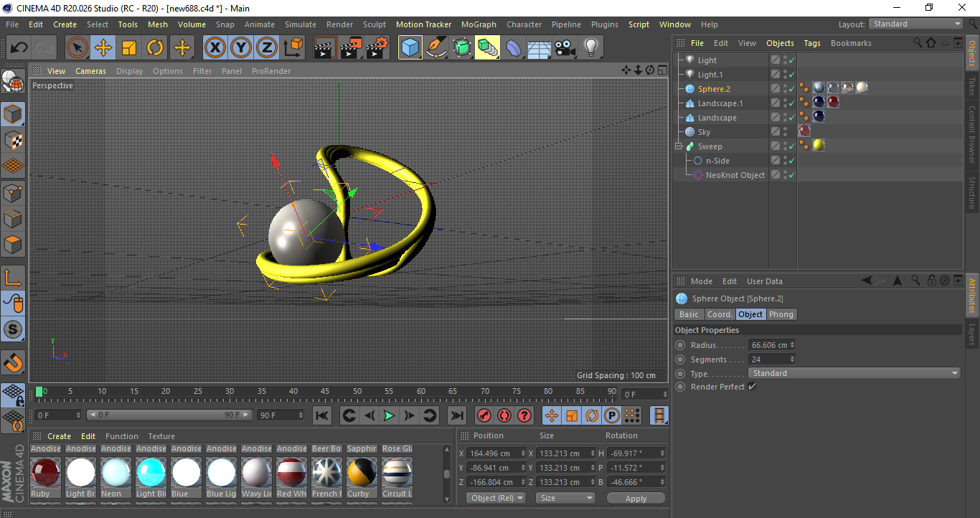980x518 pixels.
Task: Open Object (Rel) coordinate dropdown
Action: tap(496, 498)
